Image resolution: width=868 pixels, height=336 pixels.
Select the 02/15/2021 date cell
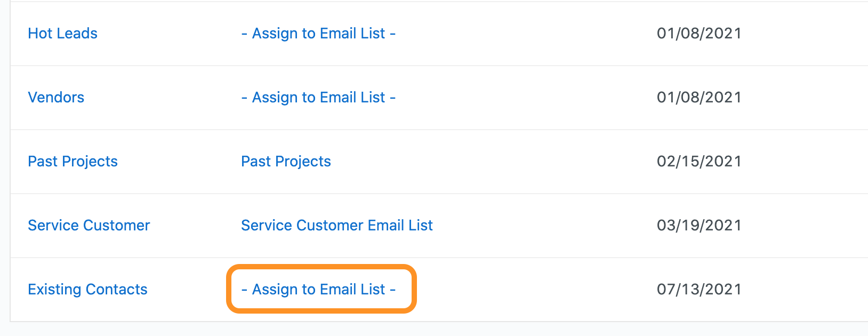(x=699, y=161)
